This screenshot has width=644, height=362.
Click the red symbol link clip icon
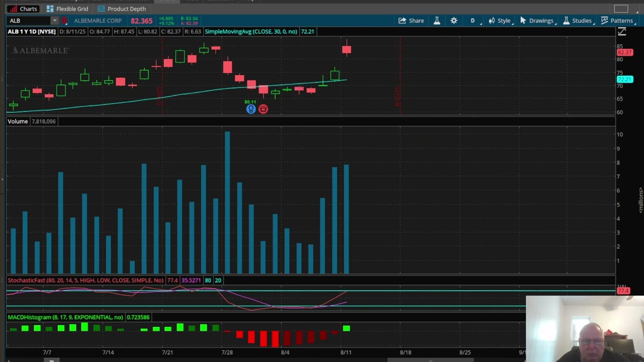click(x=64, y=21)
